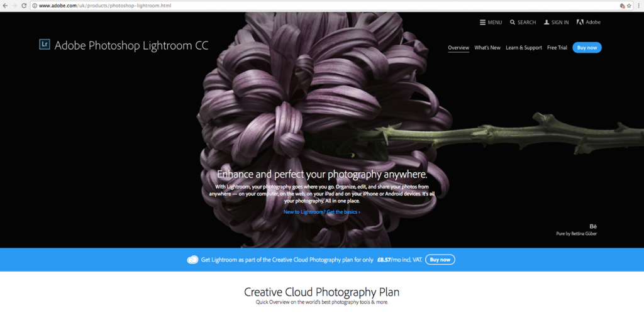Image resolution: width=644 pixels, height=320 pixels.
Task: Click the Behance Bē logo
Action: coord(593,226)
